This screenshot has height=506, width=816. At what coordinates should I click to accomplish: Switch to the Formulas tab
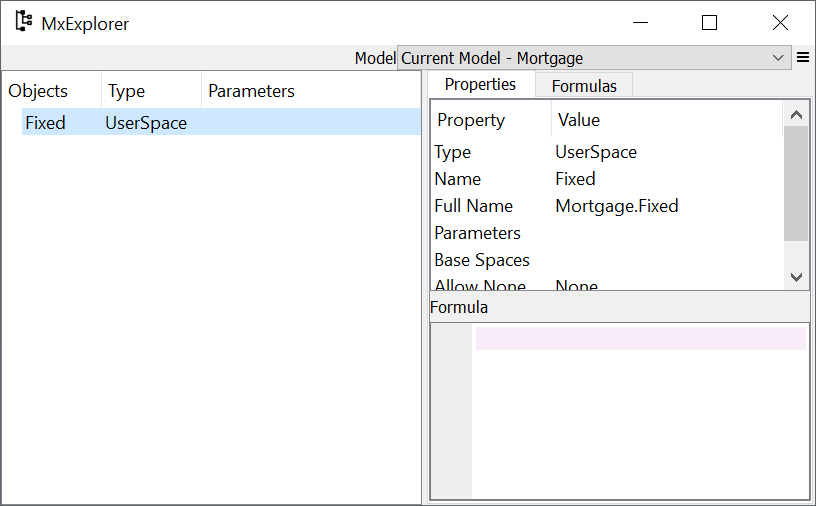click(584, 86)
